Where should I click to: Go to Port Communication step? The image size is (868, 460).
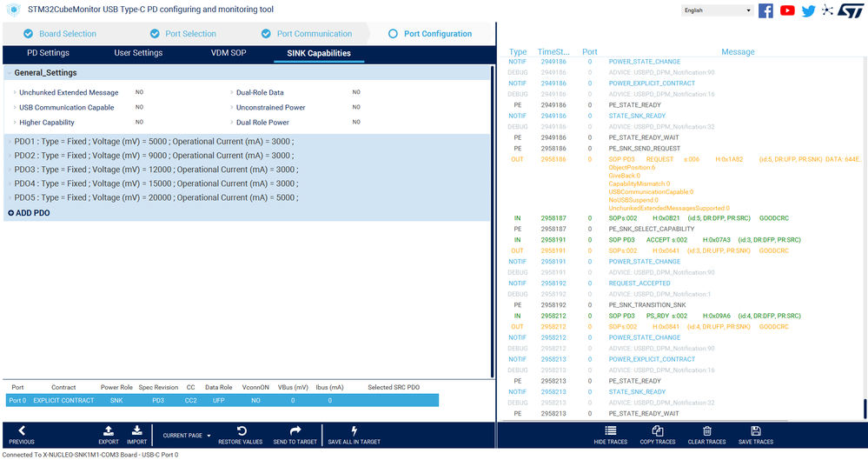pos(307,34)
